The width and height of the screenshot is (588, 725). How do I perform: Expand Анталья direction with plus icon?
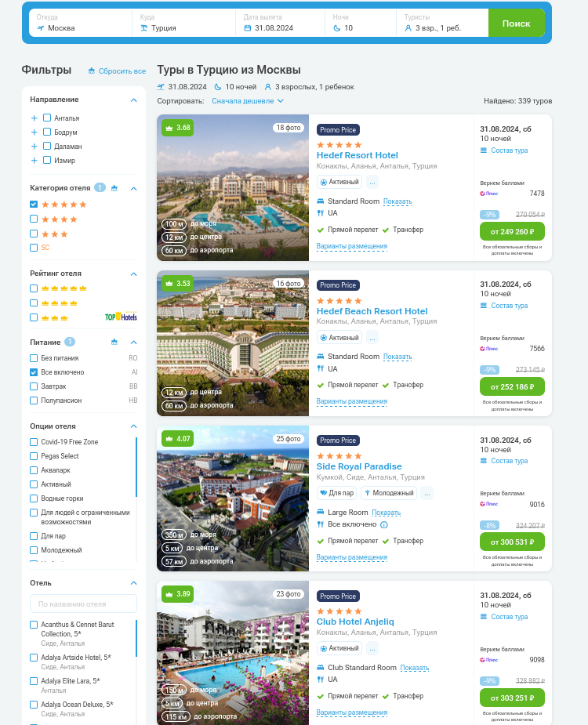tap(34, 118)
